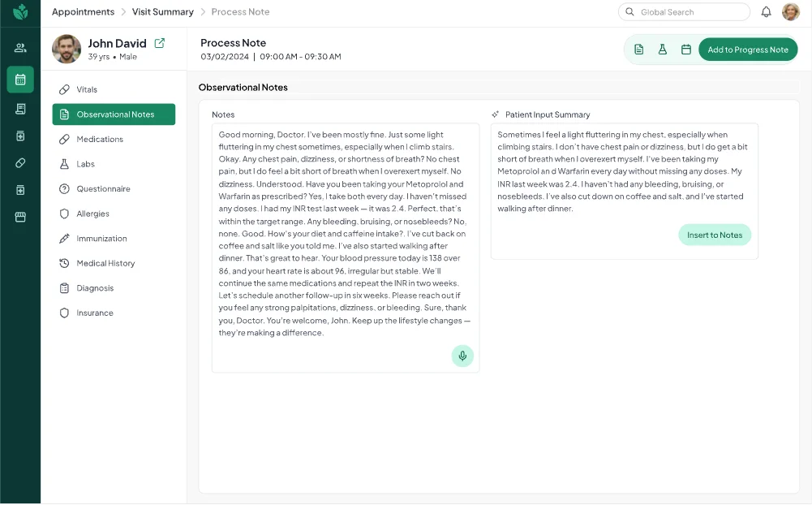Click the Notes label above text area
The image size is (812, 505).
click(223, 114)
